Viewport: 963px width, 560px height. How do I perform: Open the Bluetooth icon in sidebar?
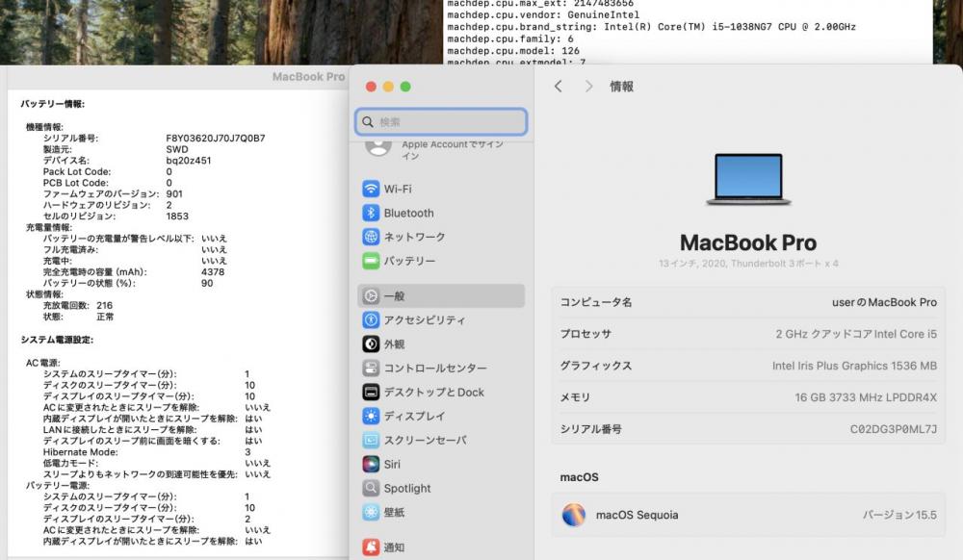371,213
